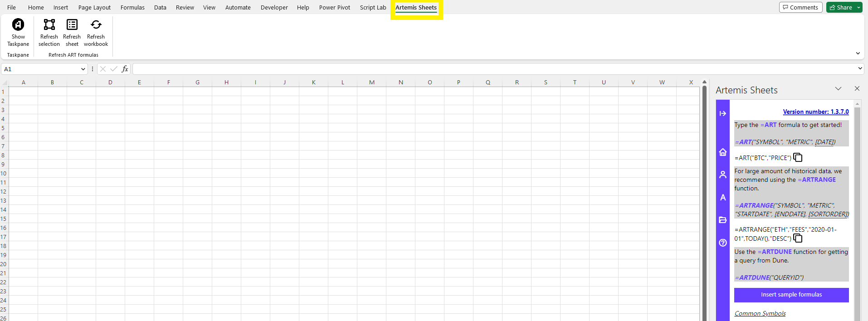
Task: Select the Artemis Sheets tab
Action: pos(416,7)
